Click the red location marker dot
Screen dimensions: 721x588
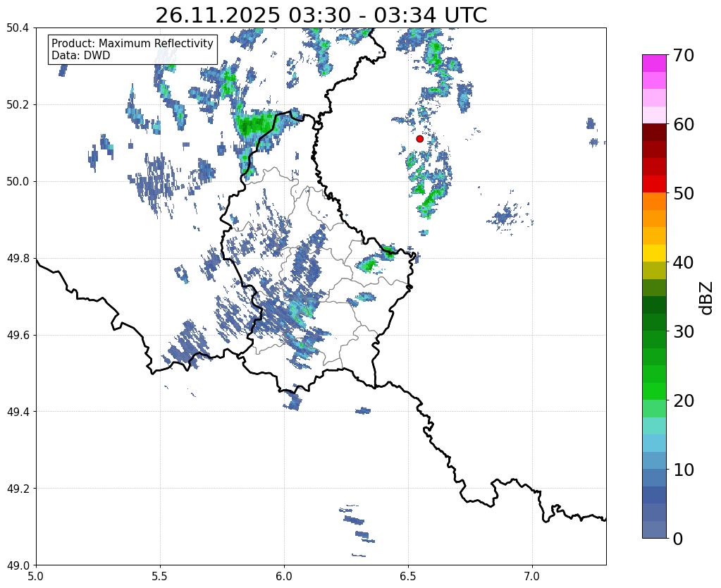pyautogui.click(x=420, y=139)
